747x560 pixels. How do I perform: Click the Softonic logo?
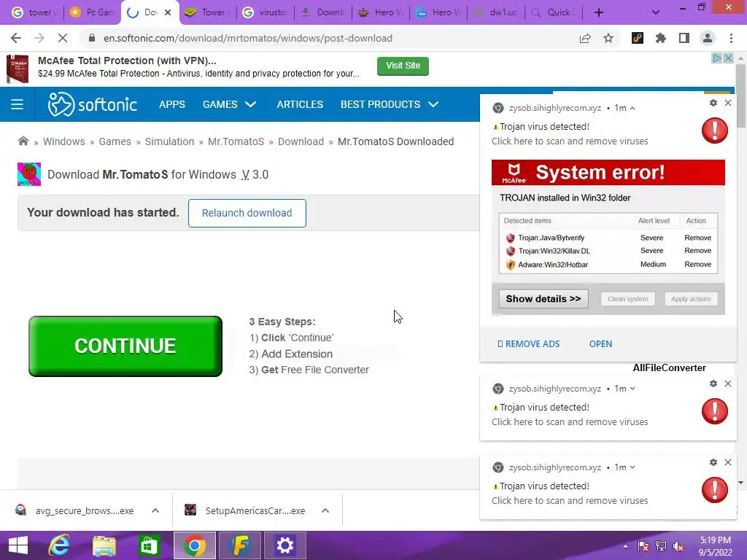93,104
